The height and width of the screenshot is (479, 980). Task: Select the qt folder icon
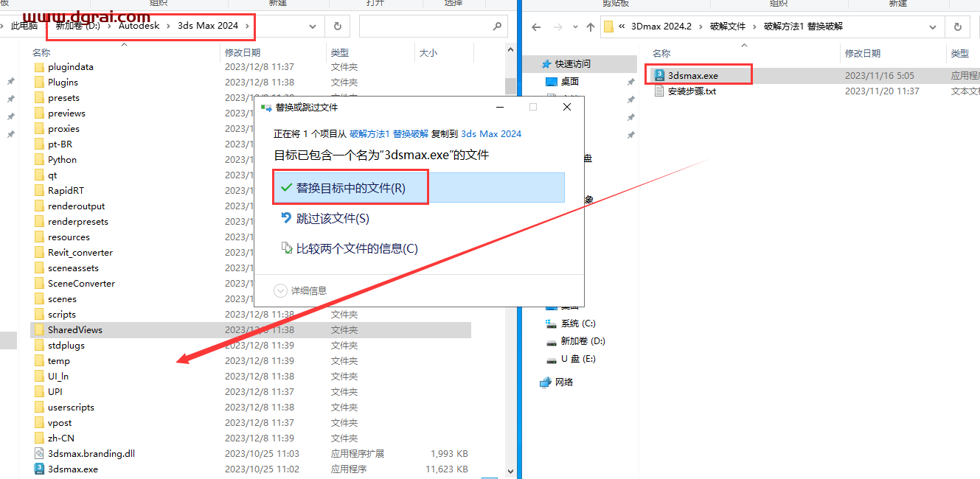pos(40,175)
